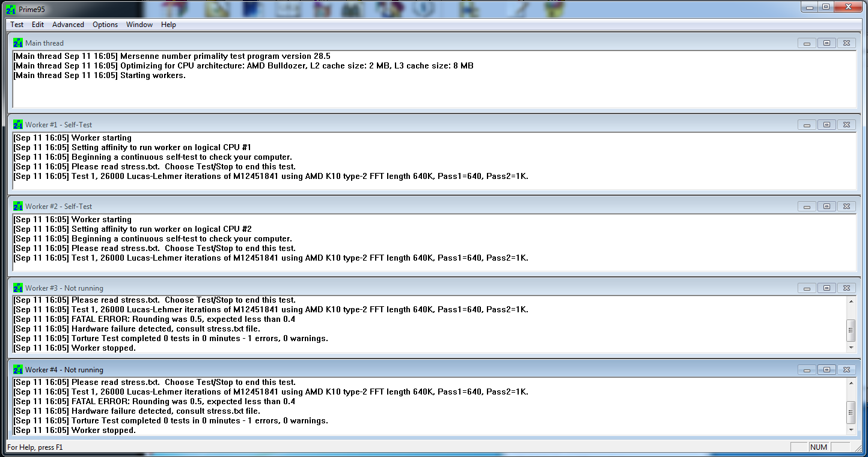Viewport: 868px width, 457px height.
Task: Click the 'Starting workers.' log line
Action: click(100, 75)
